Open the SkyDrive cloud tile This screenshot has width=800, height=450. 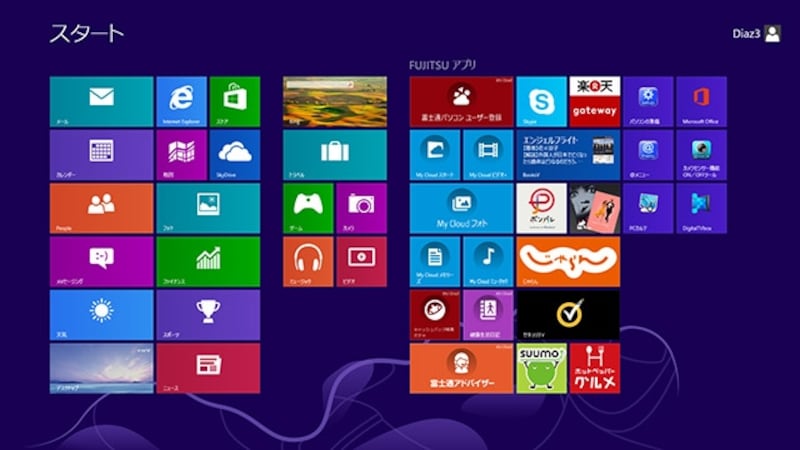[x=234, y=154]
